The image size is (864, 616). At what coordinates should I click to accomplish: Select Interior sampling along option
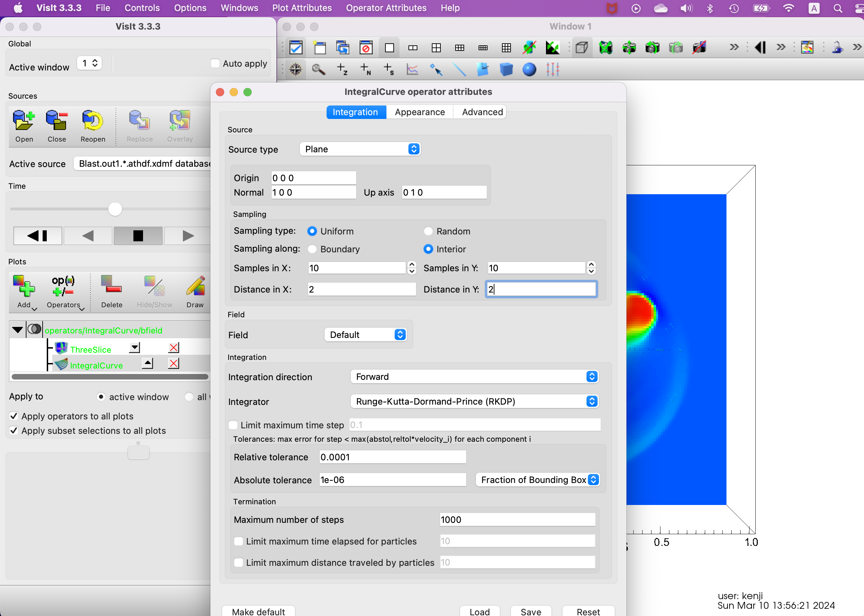click(x=428, y=249)
